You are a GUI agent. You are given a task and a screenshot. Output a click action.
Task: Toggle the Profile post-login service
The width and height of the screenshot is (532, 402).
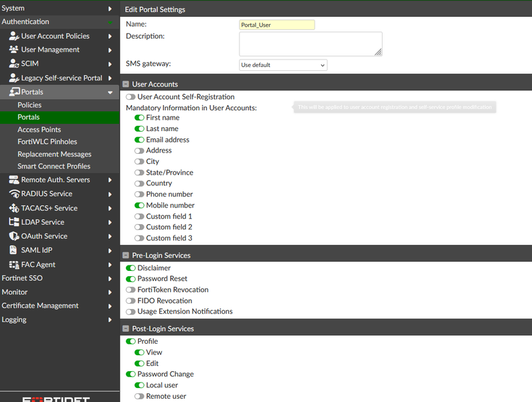pyautogui.click(x=130, y=341)
